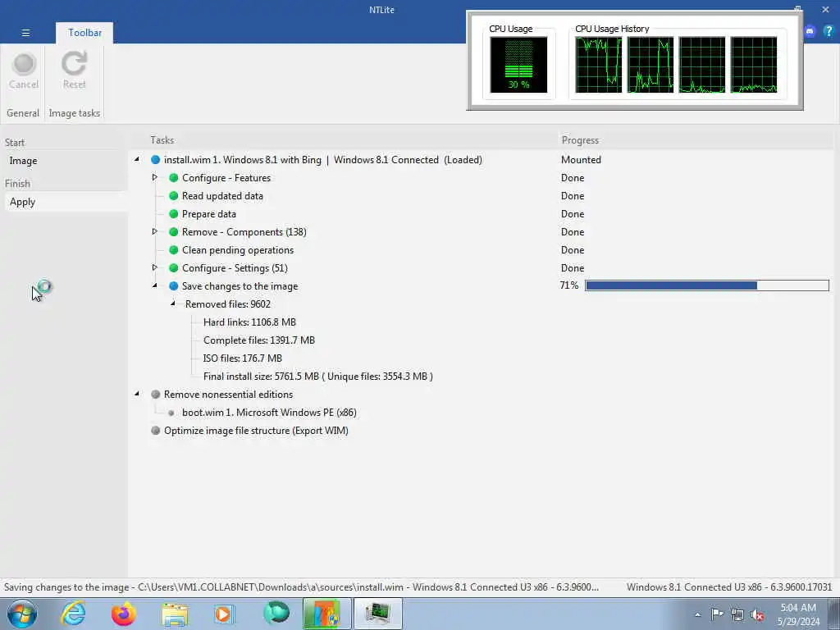840x630 pixels.
Task: Click green status dot beside Prepare data
Action: coord(174,214)
